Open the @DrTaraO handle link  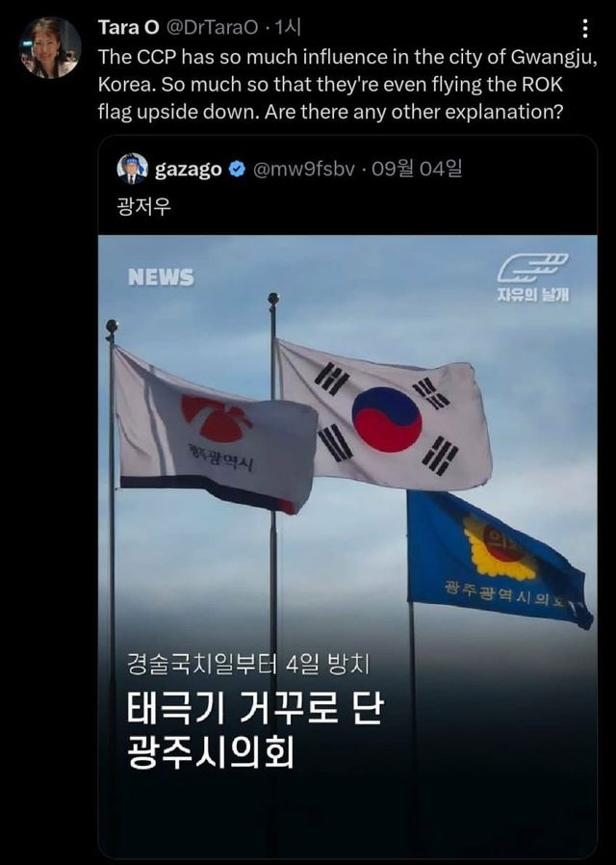coord(212,28)
